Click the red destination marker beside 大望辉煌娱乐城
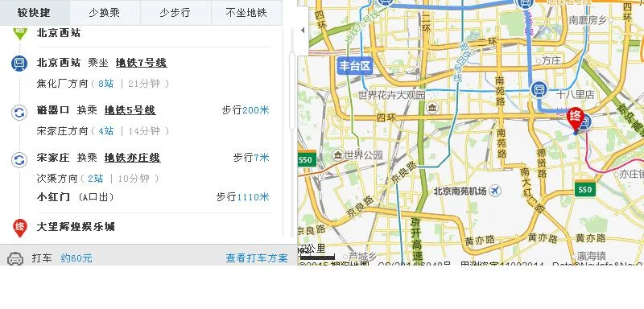 click(19, 228)
